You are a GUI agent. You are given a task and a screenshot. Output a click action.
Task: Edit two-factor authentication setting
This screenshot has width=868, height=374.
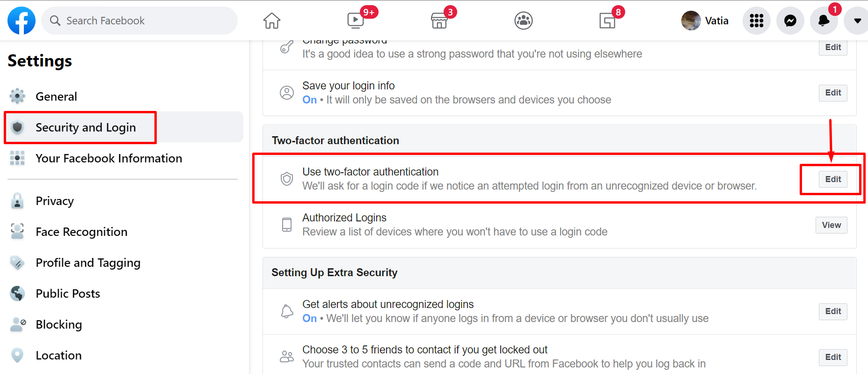[833, 179]
